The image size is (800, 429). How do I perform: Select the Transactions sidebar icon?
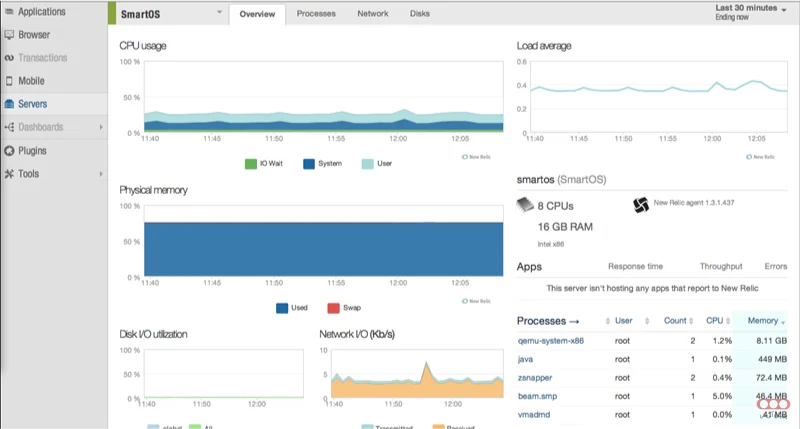pyautogui.click(x=9, y=58)
